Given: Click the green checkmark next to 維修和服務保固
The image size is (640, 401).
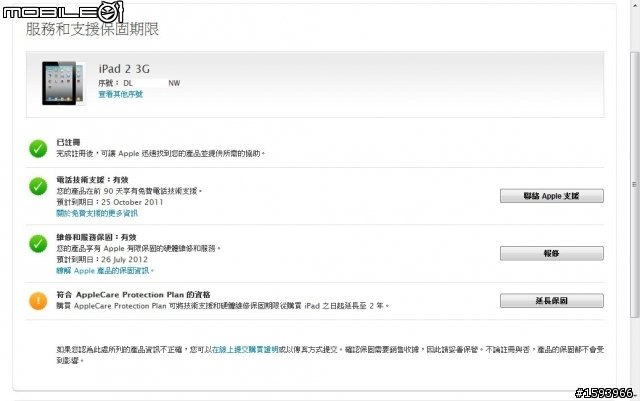Looking at the screenshot, I should coord(38,244).
